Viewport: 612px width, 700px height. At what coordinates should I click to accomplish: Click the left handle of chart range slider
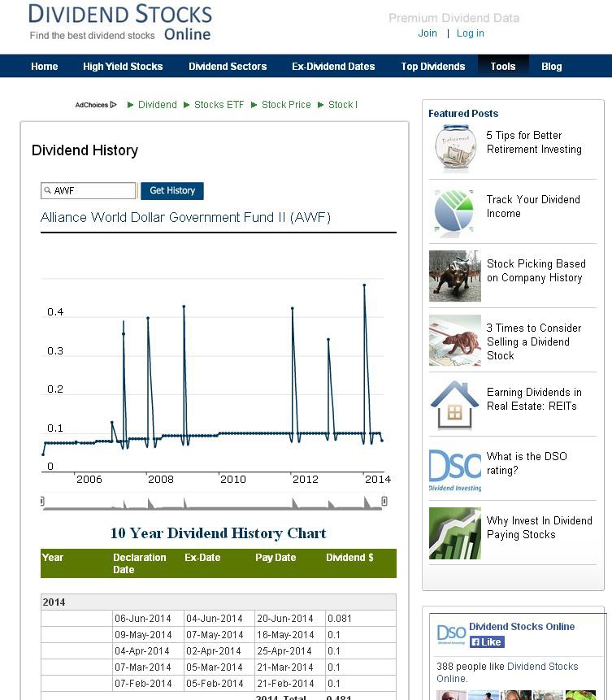tap(42, 501)
